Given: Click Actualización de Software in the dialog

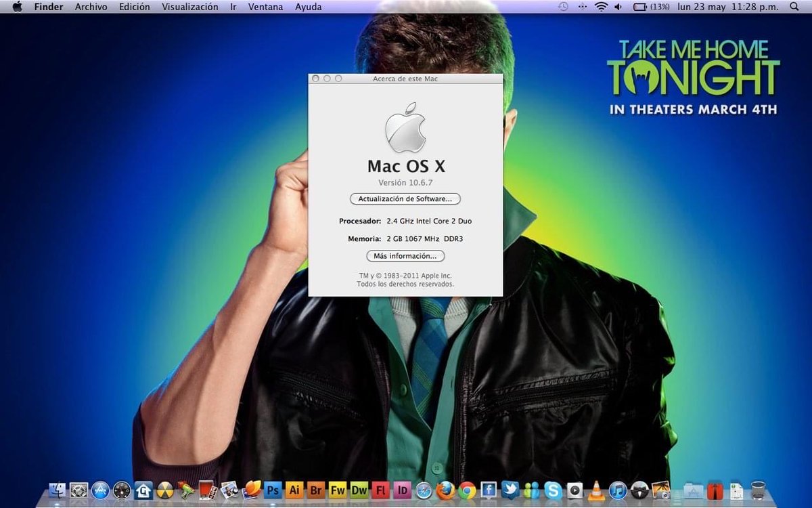Looking at the screenshot, I should coord(405,198).
